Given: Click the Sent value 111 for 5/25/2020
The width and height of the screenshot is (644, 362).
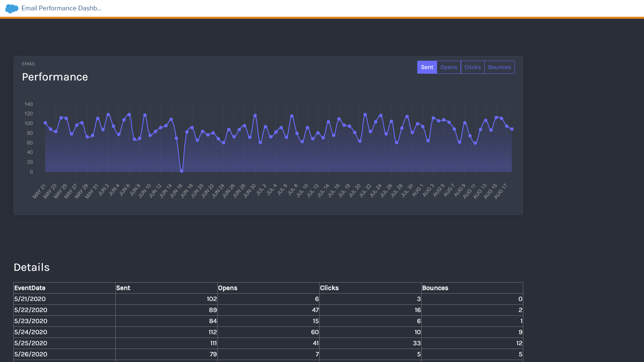Looking at the screenshot, I should tap(213, 343).
